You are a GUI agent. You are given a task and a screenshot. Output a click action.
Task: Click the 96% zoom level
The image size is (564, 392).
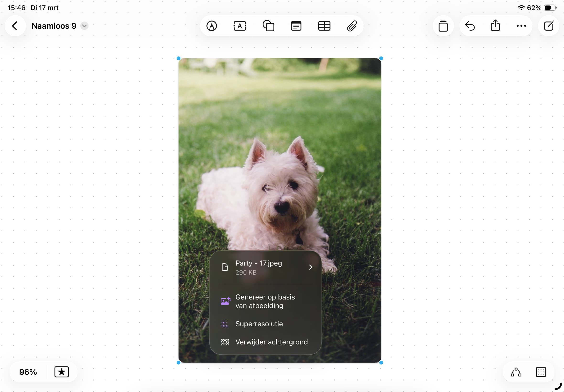[28, 372]
